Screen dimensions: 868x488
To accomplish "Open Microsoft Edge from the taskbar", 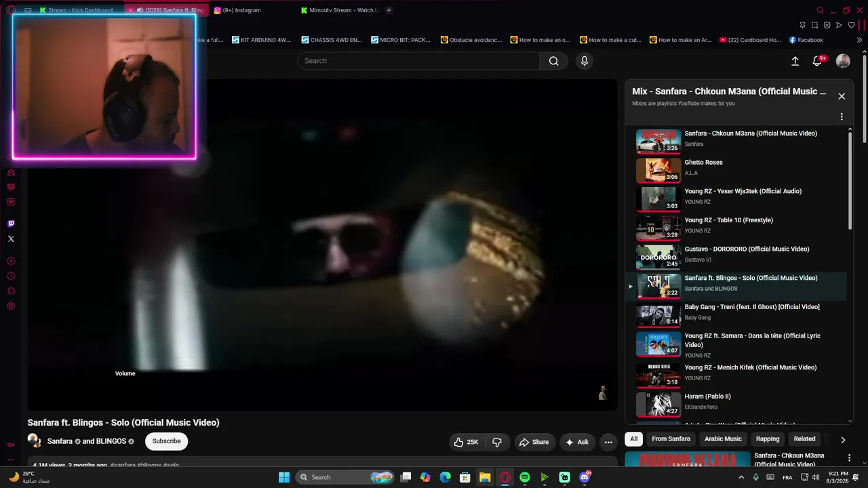I will point(445,477).
